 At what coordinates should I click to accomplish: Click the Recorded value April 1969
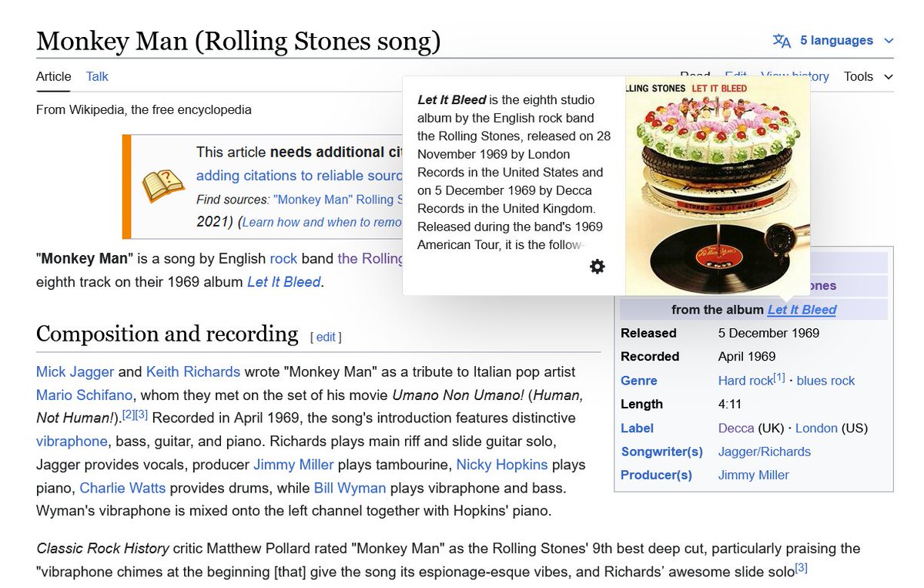coord(747,357)
